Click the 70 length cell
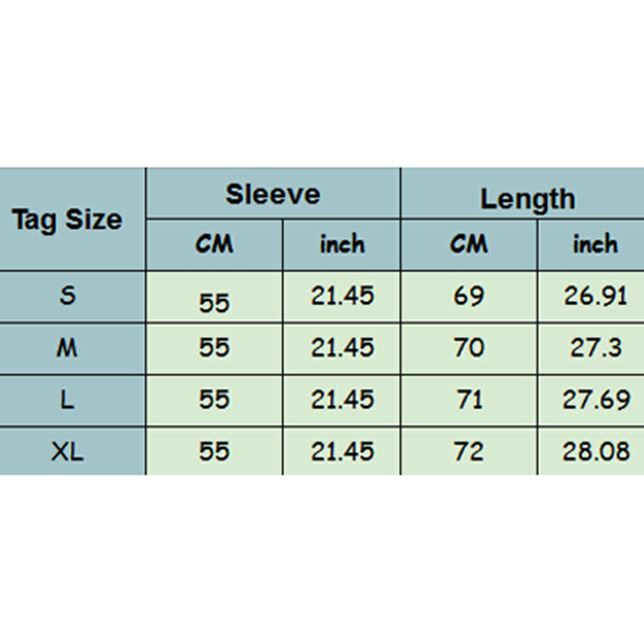Image resolution: width=644 pixels, height=644 pixels. 469,348
